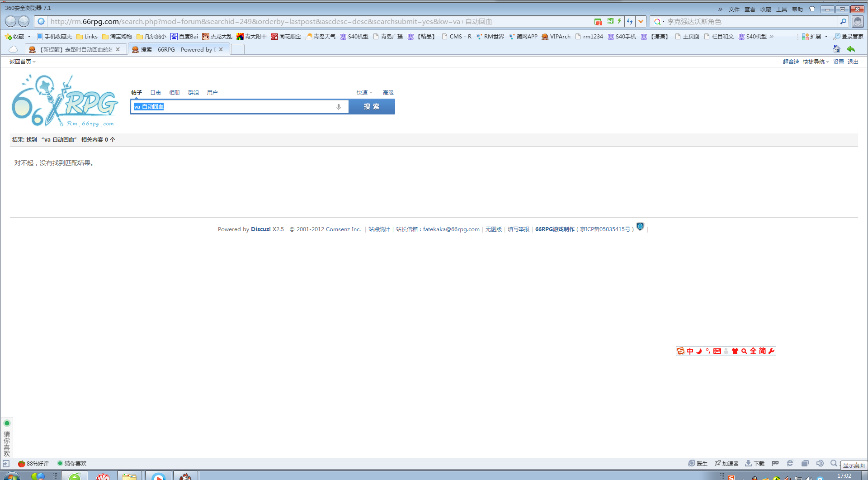
Task: Click the browser forward arrow button
Action: pos(24,21)
